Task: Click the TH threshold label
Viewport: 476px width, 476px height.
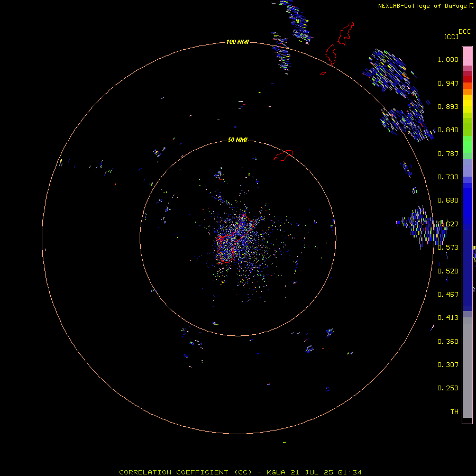Action: pyautogui.click(x=454, y=412)
